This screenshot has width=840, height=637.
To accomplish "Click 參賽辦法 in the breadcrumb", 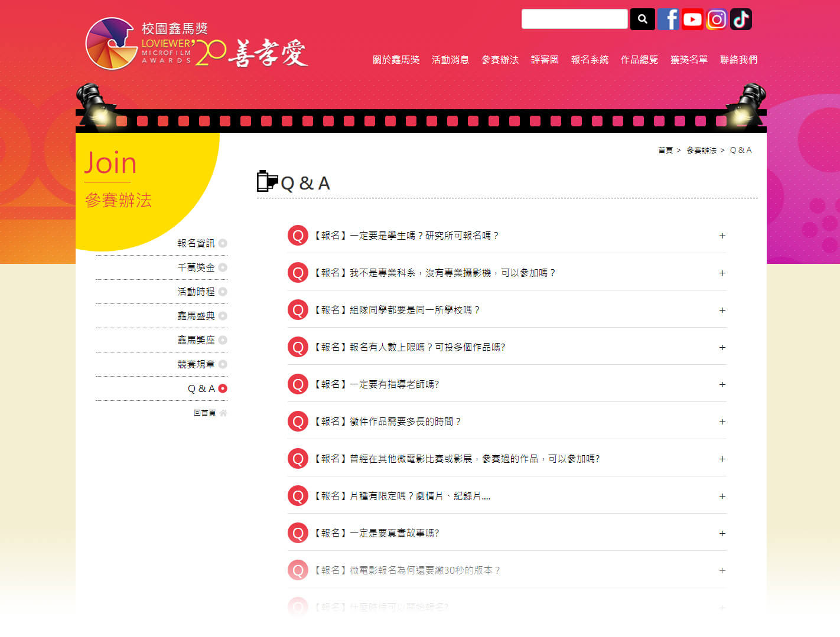I will tap(701, 151).
